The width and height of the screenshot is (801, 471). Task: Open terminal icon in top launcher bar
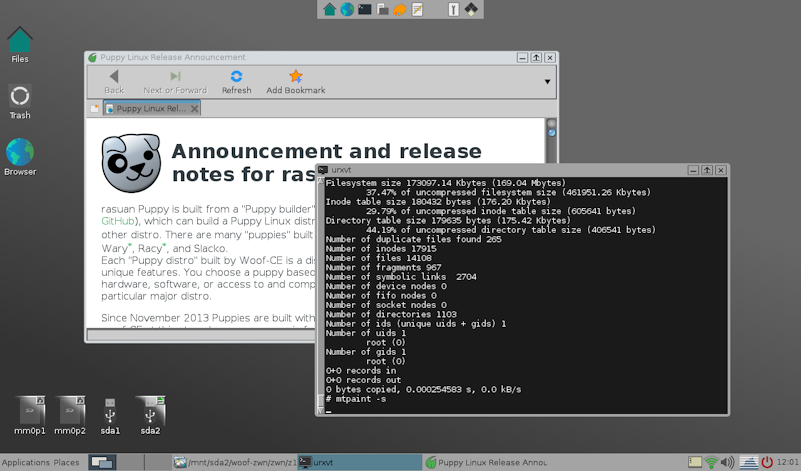tap(364, 9)
